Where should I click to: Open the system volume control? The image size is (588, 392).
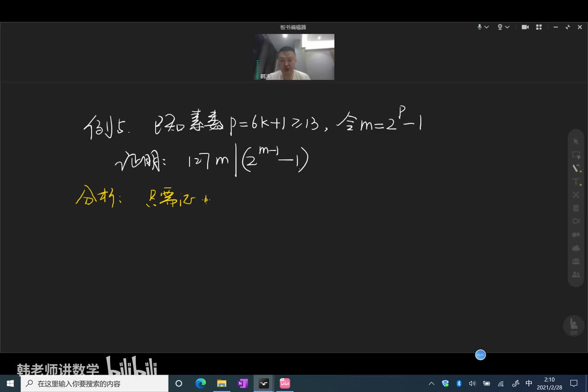(x=472, y=383)
